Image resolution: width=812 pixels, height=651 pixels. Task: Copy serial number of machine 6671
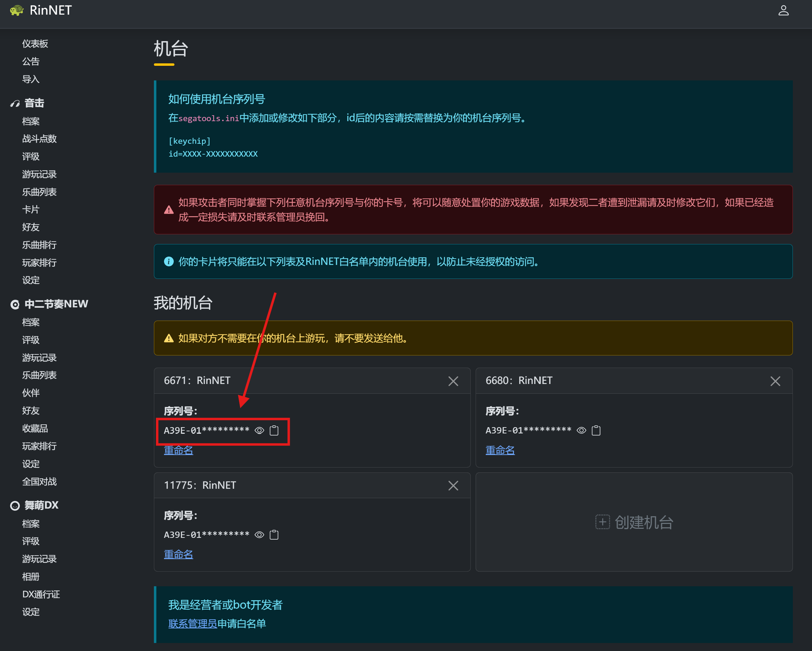(x=274, y=430)
